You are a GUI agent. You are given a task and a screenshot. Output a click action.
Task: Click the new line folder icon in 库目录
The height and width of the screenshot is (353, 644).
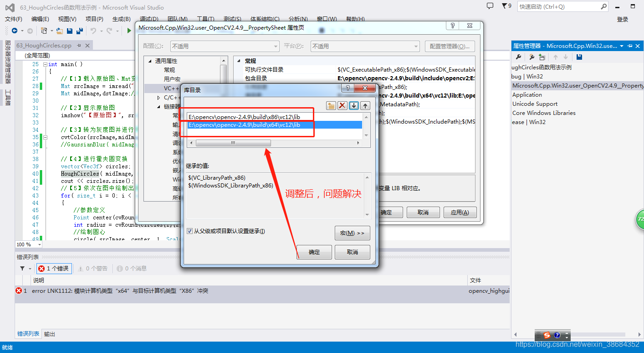click(331, 106)
